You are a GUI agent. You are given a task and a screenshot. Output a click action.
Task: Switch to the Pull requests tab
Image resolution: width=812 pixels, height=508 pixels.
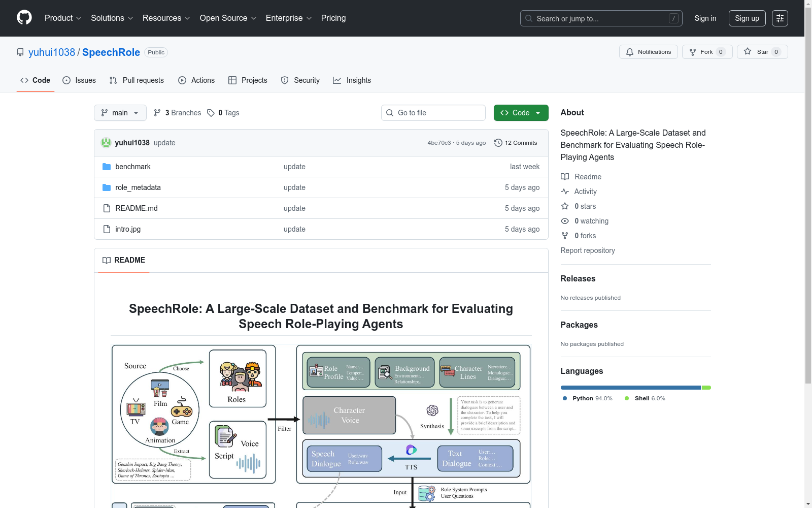(x=137, y=80)
